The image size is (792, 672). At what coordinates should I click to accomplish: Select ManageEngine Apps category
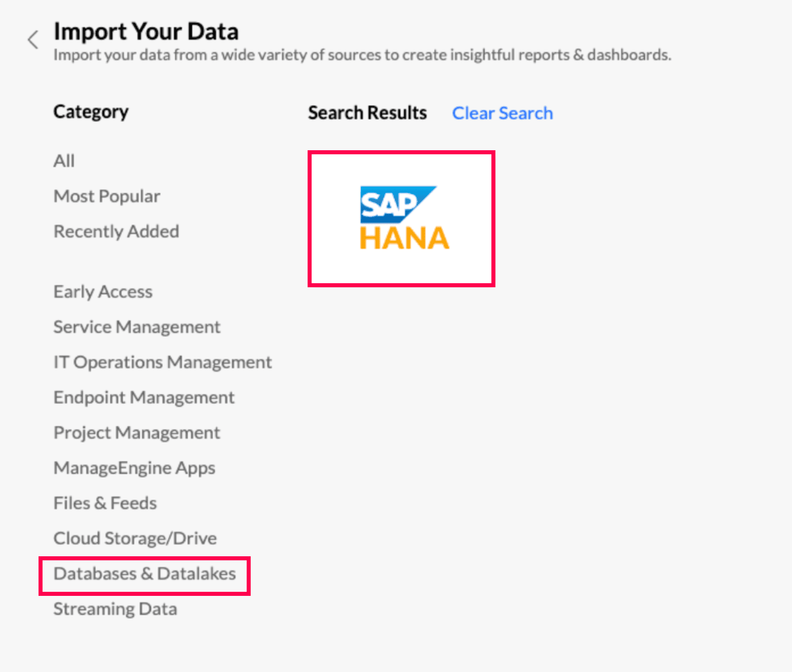point(135,468)
